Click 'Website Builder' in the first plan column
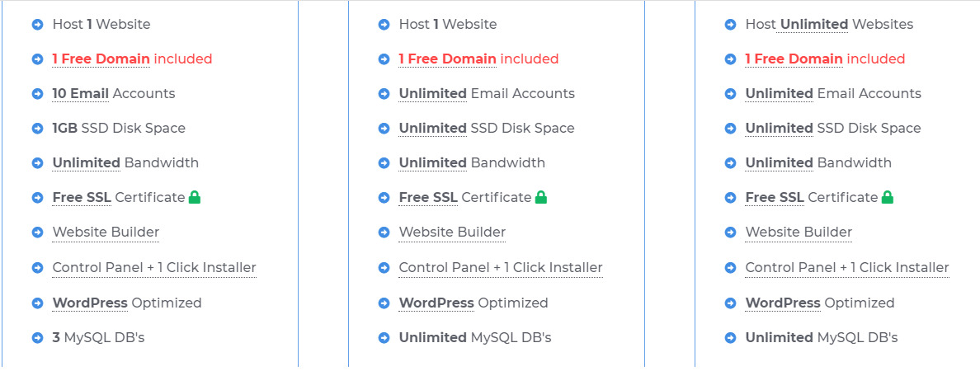Viewport: 980px width, 371px height. (x=106, y=232)
